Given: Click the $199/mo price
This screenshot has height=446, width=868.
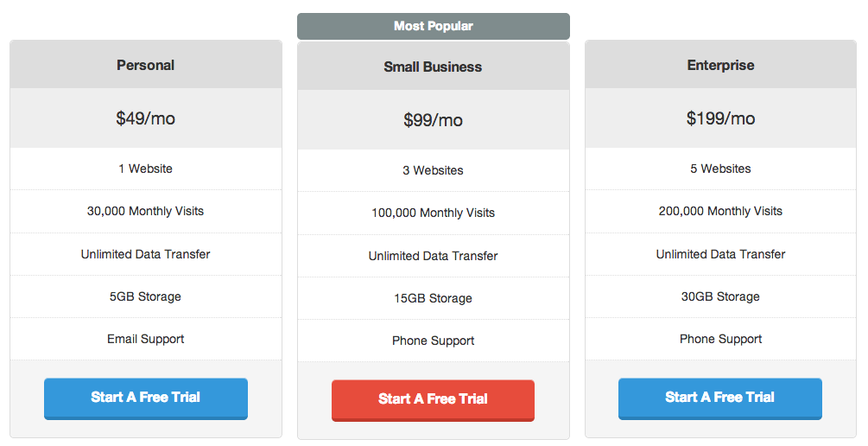Looking at the screenshot, I should tap(720, 118).
